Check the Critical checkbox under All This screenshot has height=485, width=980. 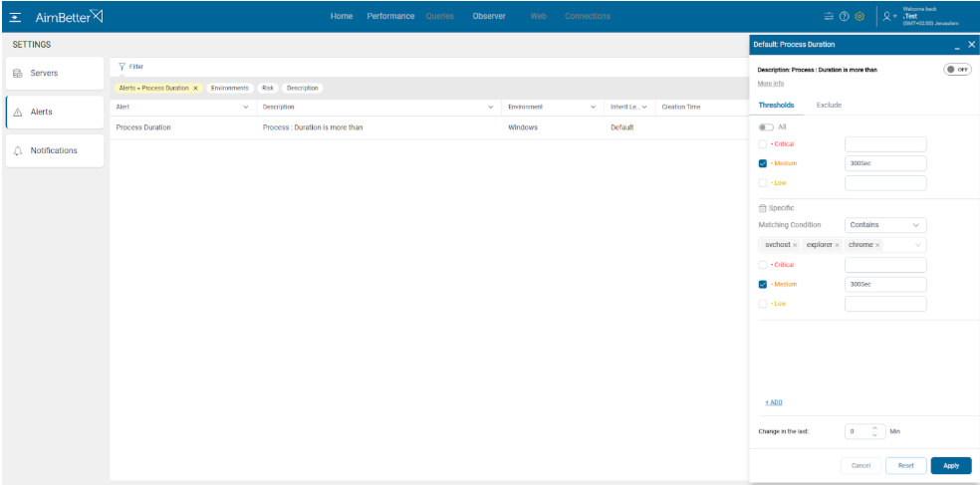763,144
